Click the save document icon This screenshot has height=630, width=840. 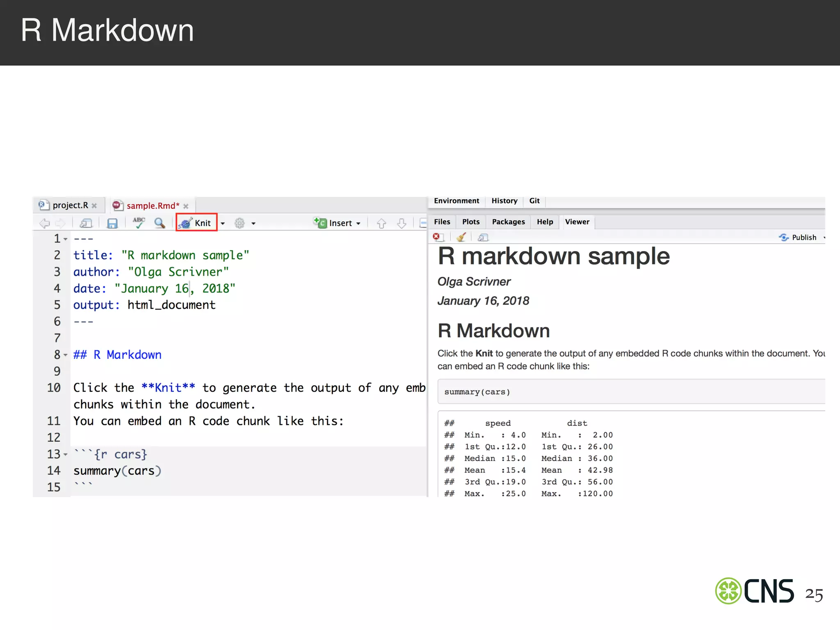[x=112, y=223]
